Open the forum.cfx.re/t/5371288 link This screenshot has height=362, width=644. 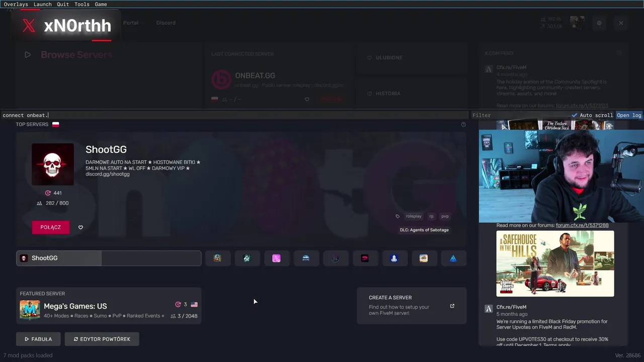point(582,225)
